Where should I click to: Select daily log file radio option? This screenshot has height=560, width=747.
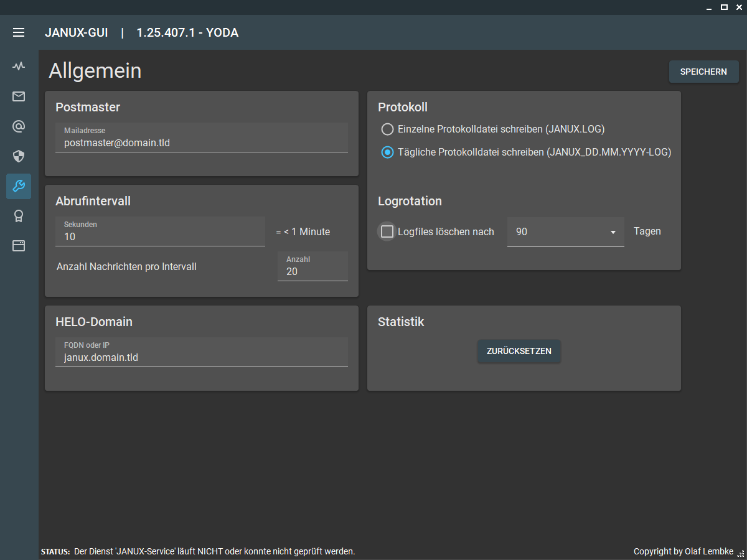tap(387, 152)
